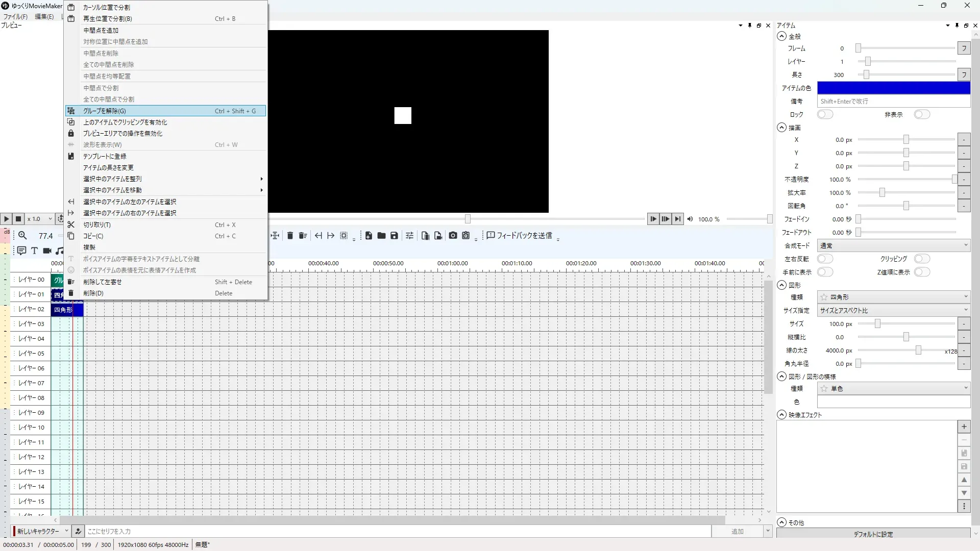The width and height of the screenshot is (980, 551).
Task: Click the camera snapshot icon
Action: coord(453,236)
